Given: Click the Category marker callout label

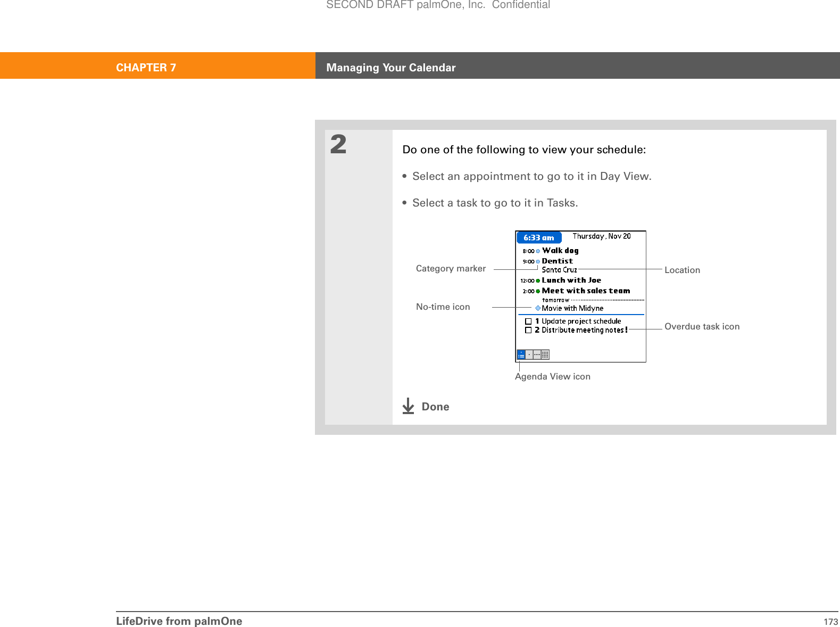Looking at the screenshot, I should (451, 269).
